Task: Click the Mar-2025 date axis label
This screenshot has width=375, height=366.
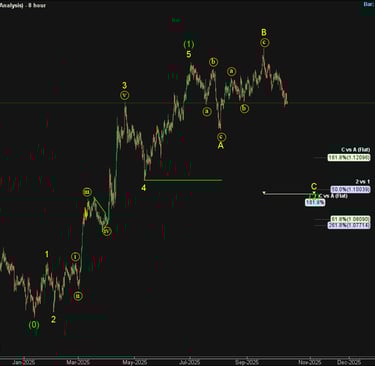Action: (78, 362)
